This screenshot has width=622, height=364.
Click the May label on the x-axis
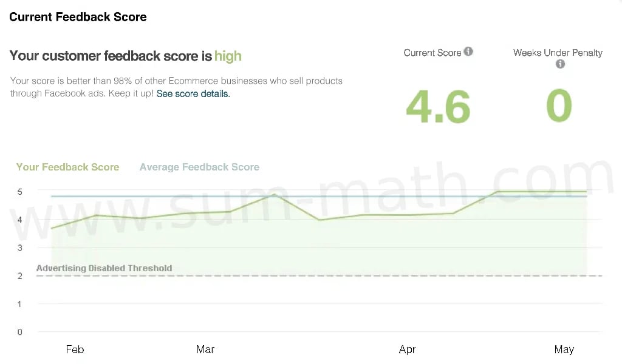click(x=564, y=349)
